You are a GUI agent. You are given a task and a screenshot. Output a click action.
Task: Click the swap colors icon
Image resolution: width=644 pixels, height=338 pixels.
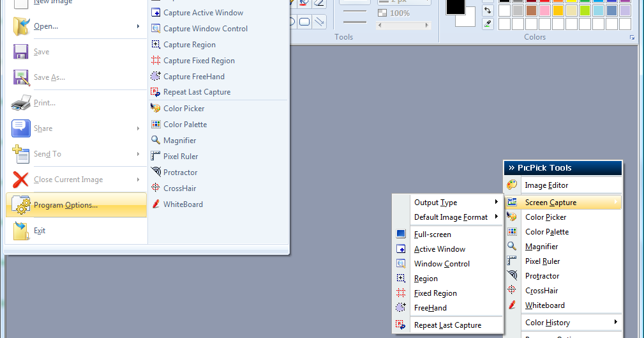(488, 10)
